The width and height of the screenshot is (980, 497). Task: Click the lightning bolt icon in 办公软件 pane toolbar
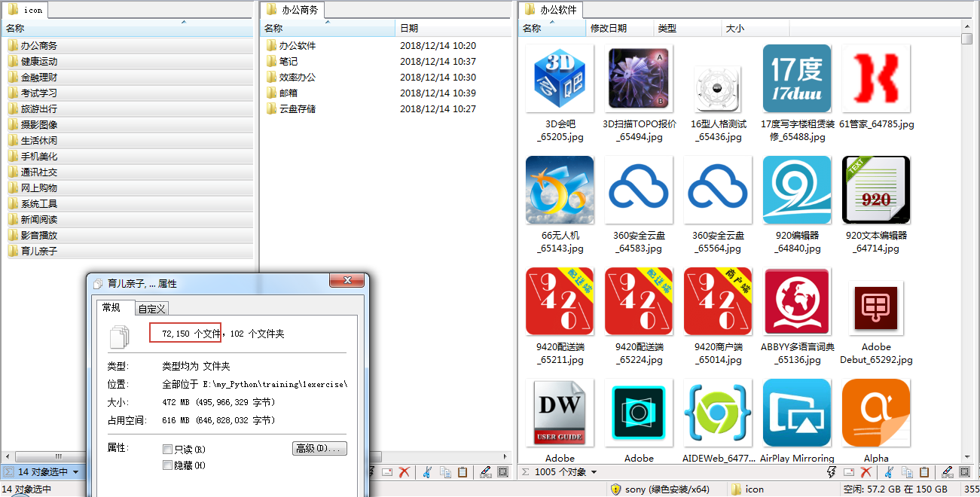point(832,472)
